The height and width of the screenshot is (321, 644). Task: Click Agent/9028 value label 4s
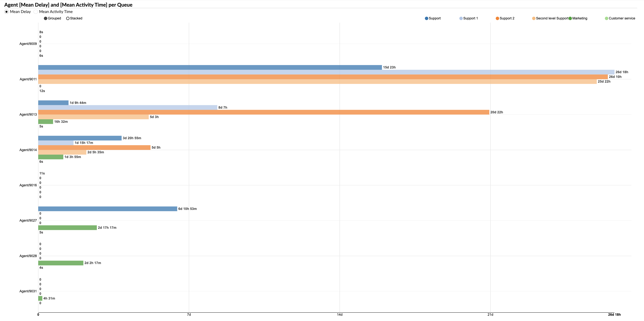click(41, 268)
